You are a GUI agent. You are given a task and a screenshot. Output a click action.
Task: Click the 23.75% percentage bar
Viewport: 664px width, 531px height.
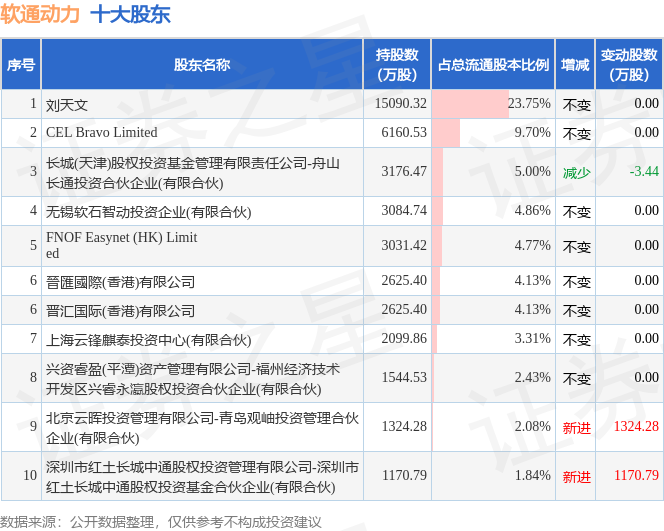tap(470, 104)
